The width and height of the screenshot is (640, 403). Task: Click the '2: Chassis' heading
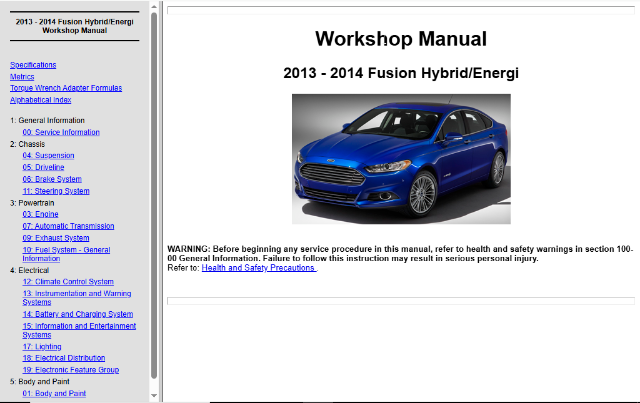tap(27, 144)
